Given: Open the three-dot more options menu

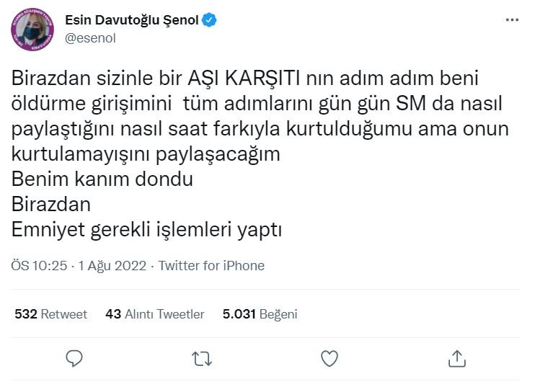Looking at the screenshot, I should coord(511,21).
